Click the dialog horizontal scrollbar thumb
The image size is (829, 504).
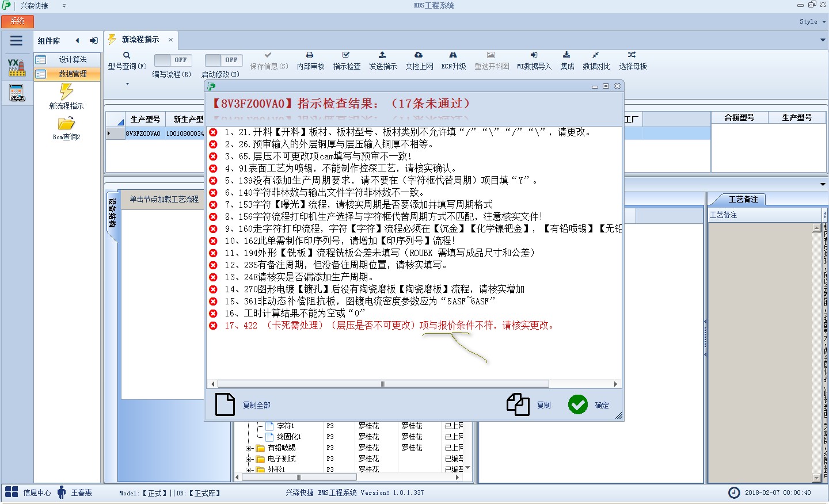383,384
